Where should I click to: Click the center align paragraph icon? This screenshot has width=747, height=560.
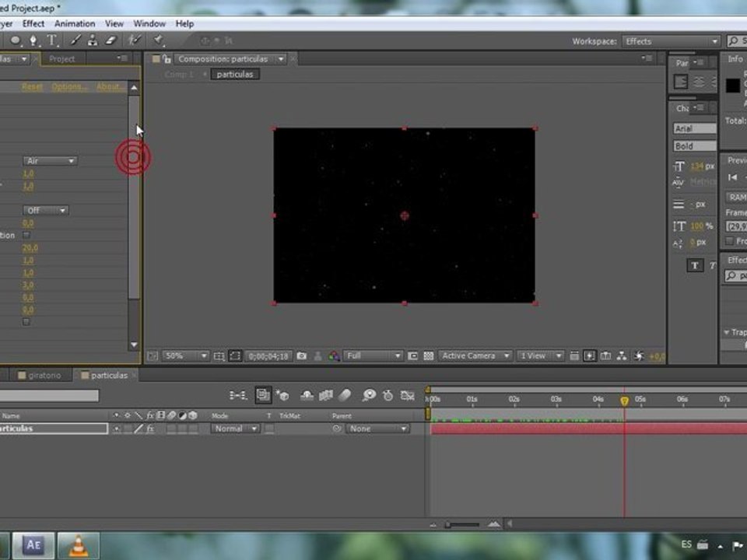pyautogui.click(x=699, y=82)
